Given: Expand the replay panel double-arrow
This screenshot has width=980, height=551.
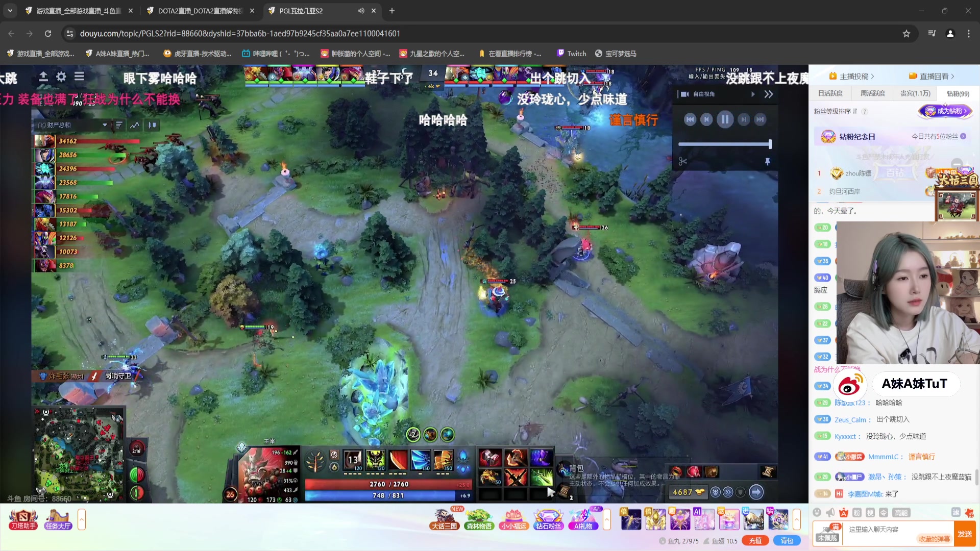Looking at the screenshot, I should pos(769,94).
